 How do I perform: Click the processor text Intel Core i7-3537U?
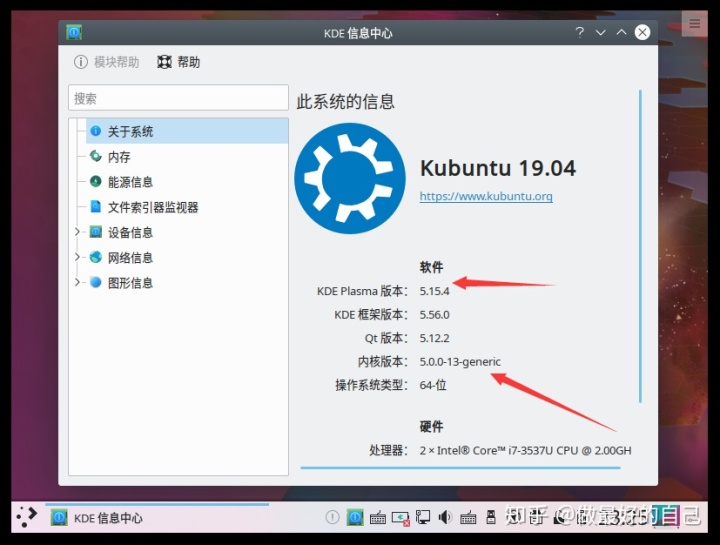tap(525, 450)
